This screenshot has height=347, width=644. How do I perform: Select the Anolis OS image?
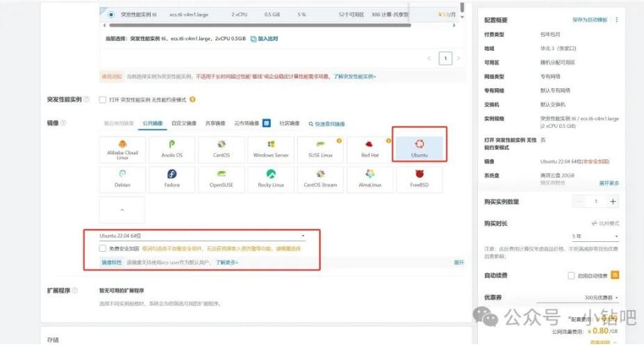click(x=172, y=150)
